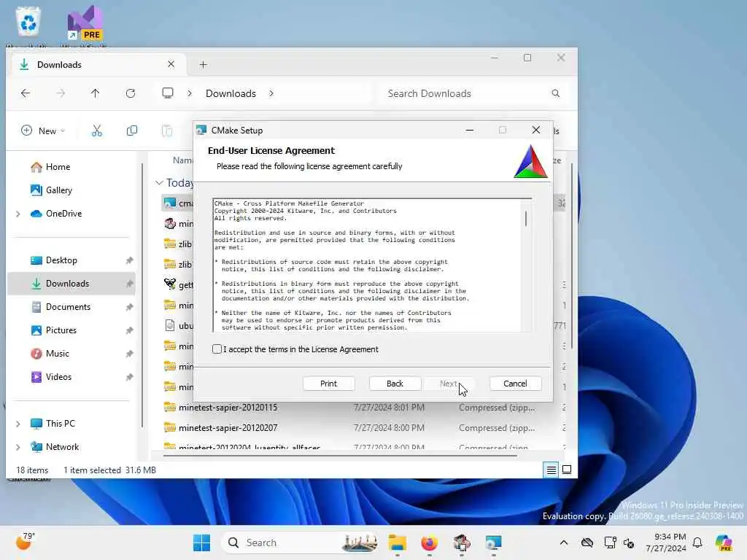The height and width of the screenshot is (560, 747).
Task: Select the cmake installer file row
Action: point(177,203)
